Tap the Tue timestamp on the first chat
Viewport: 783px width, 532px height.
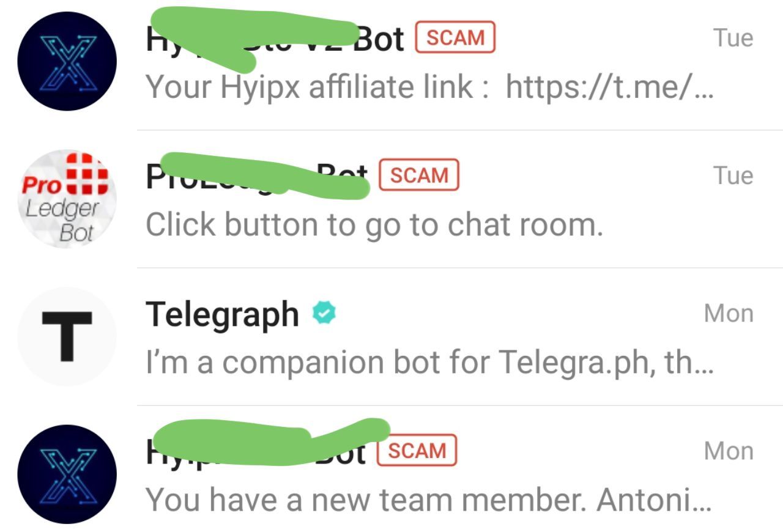click(x=733, y=38)
